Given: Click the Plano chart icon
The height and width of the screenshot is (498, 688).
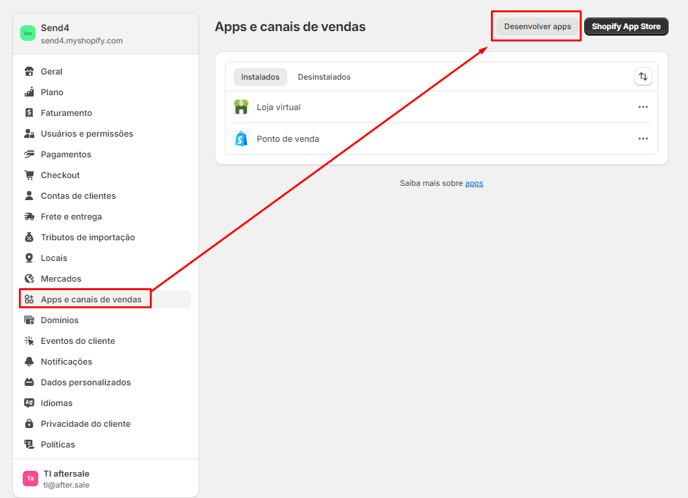Looking at the screenshot, I should [29, 92].
